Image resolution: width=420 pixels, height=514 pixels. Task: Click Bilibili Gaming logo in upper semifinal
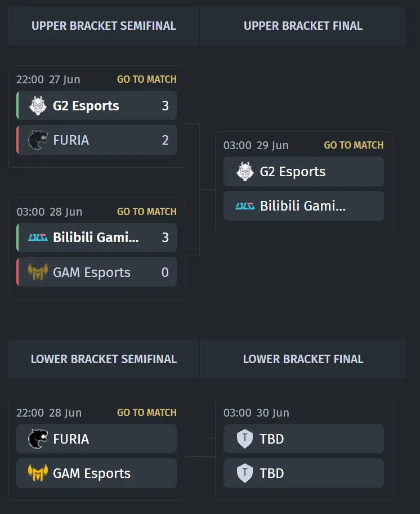coord(38,238)
